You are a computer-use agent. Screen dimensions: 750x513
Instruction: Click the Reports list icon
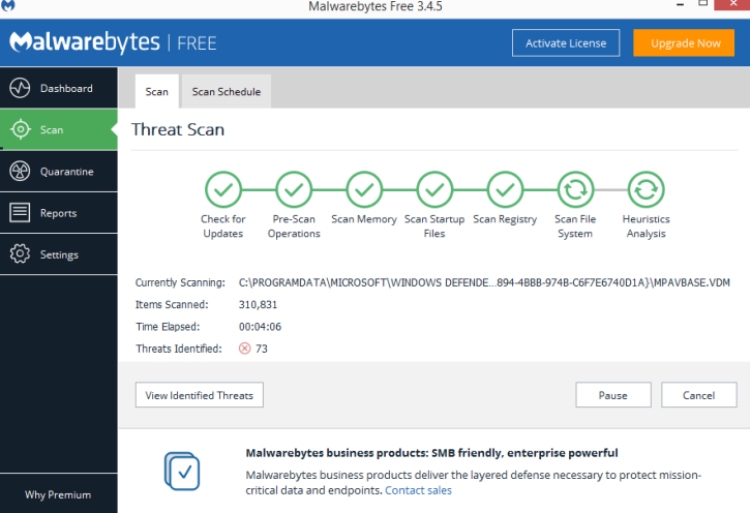click(x=20, y=212)
